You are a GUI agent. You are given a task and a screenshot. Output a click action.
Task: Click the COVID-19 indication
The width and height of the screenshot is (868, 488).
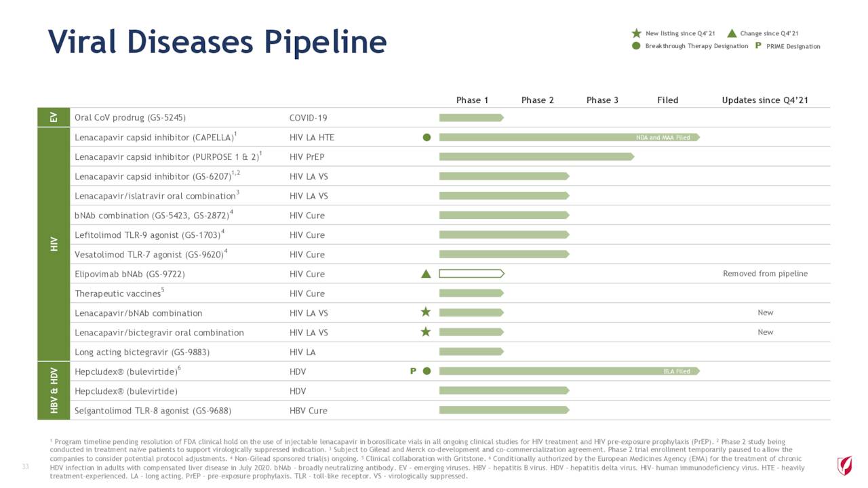click(308, 118)
